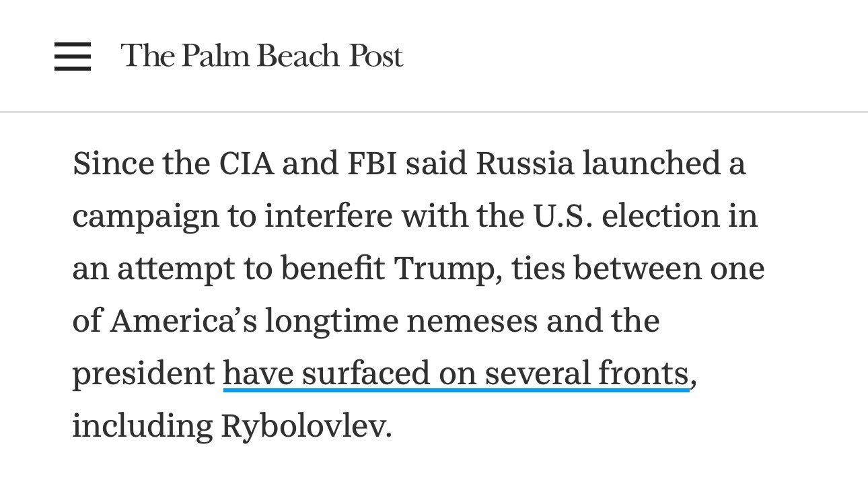Open the hamburger navigation menu

pyautogui.click(x=73, y=56)
